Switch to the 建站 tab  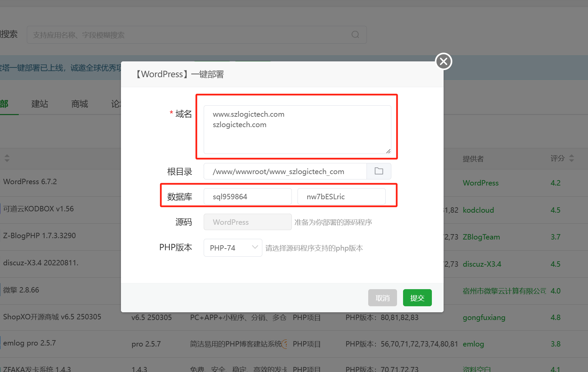click(40, 104)
